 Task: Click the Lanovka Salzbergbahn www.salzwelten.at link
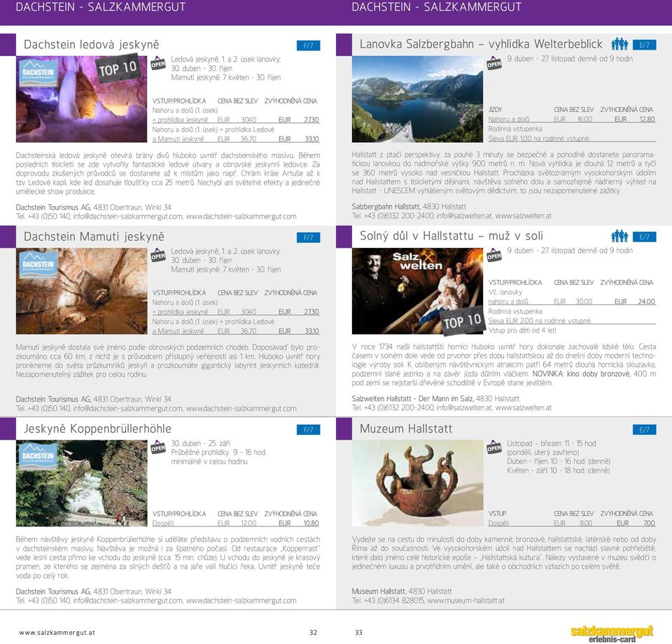524,216
